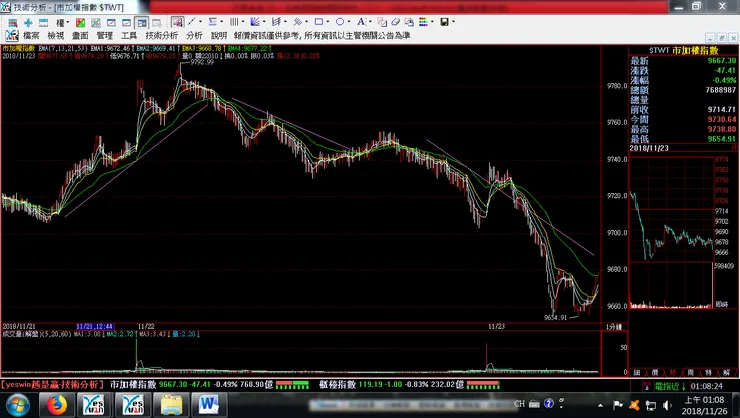This screenshot has height=418, width=740.
Task: Select the horizontal levels drawing tool
Action: (212, 22)
